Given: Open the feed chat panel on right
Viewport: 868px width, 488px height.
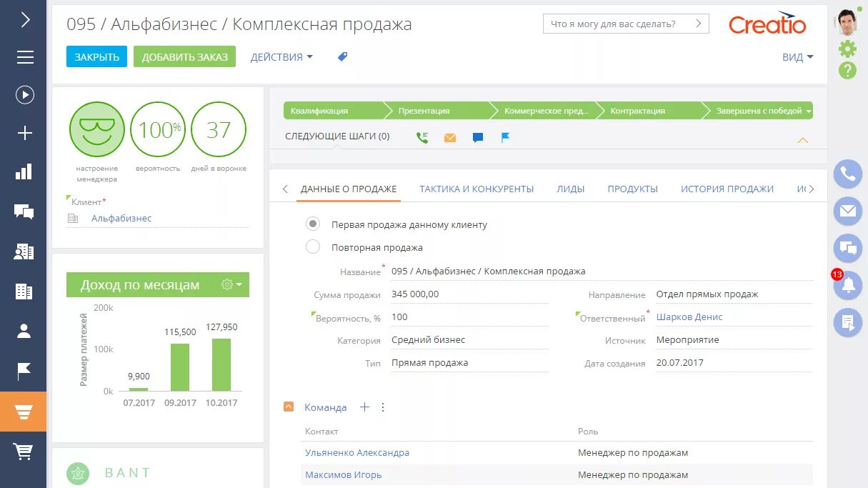Looking at the screenshot, I should (848, 249).
